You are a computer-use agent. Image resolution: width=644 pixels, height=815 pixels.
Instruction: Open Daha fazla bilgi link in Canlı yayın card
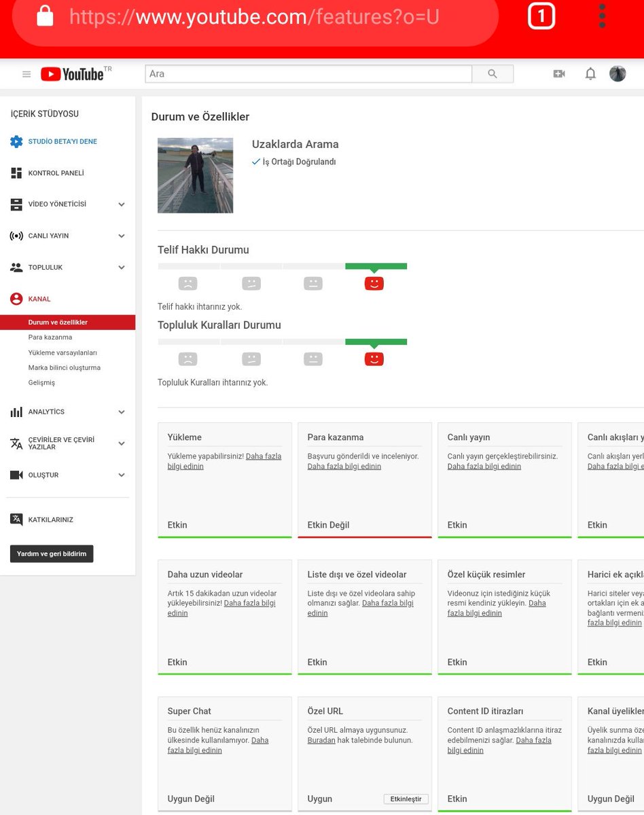point(484,467)
